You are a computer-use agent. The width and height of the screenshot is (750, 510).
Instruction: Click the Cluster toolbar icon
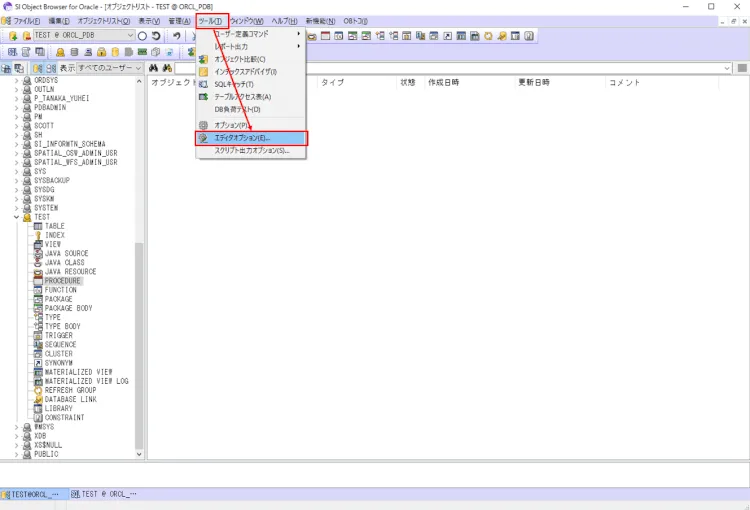434,36
